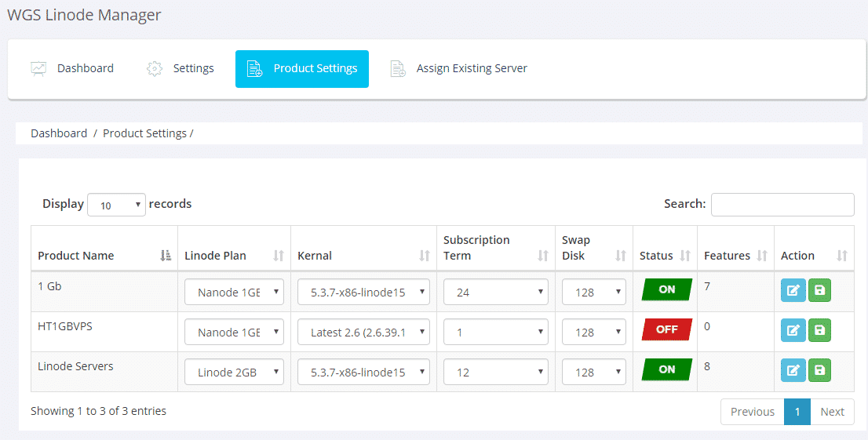The height and width of the screenshot is (440, 868).
Task: Click the Dashboard breadcrumb link
Action: (x=59, y=133)
